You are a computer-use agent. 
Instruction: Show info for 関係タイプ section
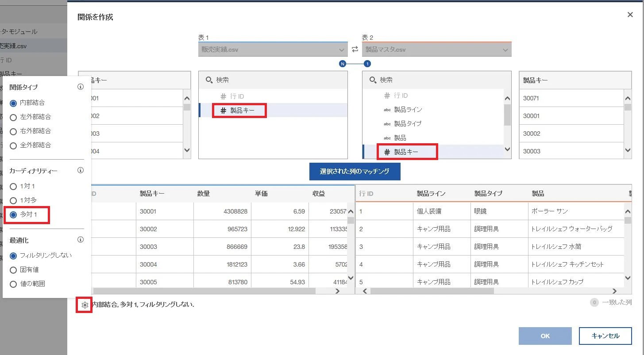tap(81, 87)
